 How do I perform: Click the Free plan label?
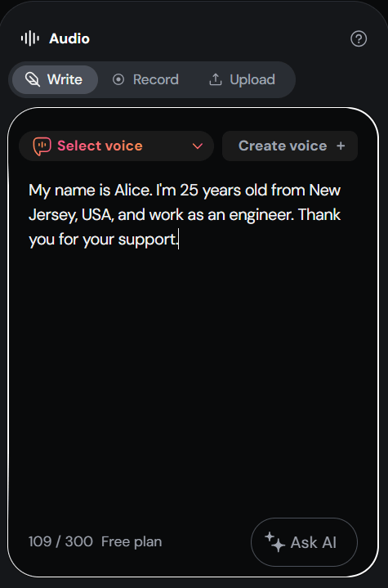tap(132, 542)
